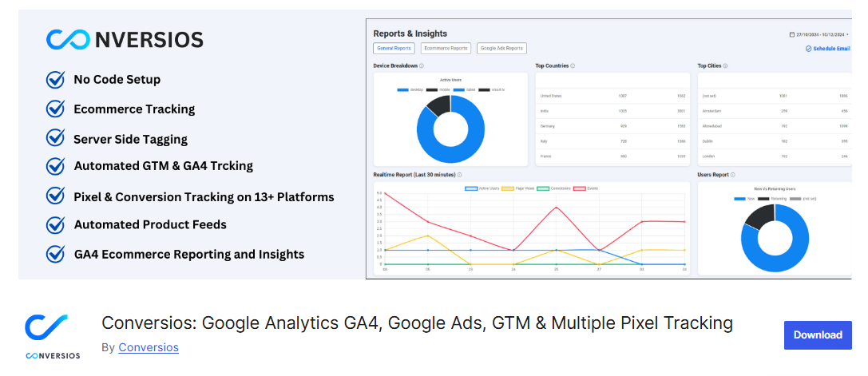The image size is (868, 376).
Task: Click the desktop color swatch in the Device Breakdown legend
Action: click(x=402, y=89)
